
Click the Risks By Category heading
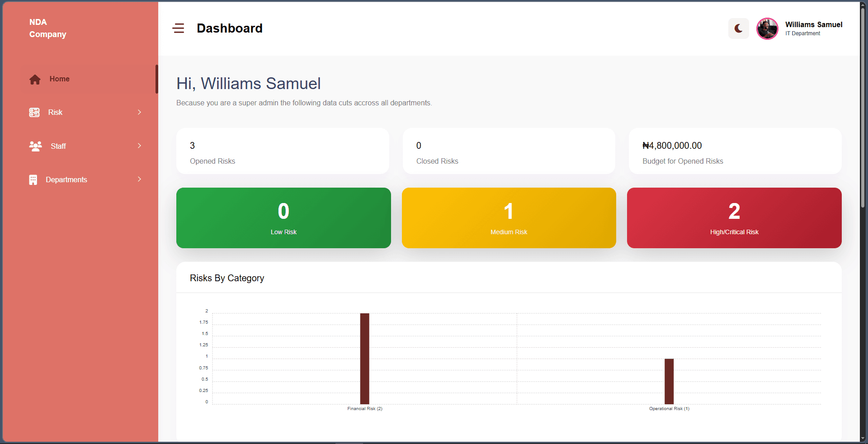[227, 278]
